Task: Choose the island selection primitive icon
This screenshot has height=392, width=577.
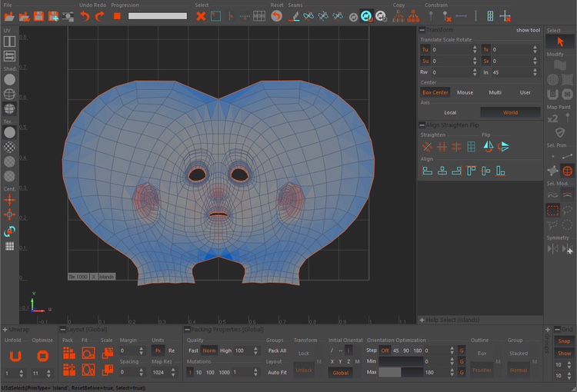Action: point(568,171)
